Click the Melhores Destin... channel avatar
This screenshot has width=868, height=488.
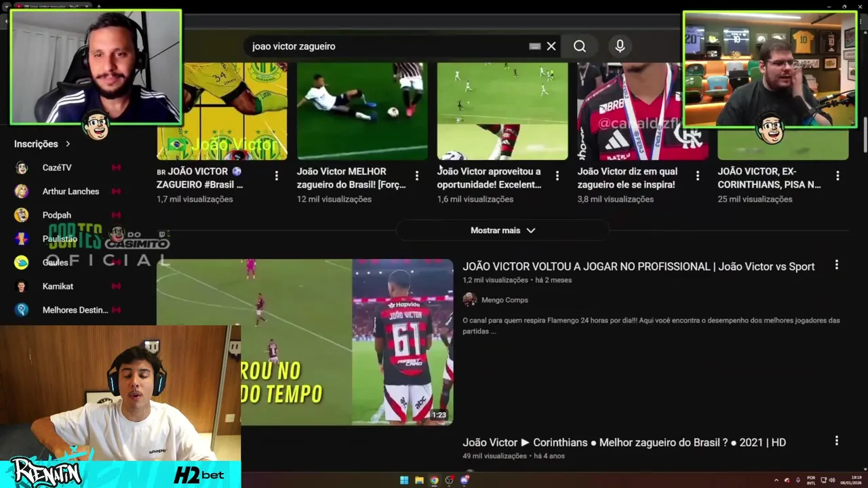22,310
